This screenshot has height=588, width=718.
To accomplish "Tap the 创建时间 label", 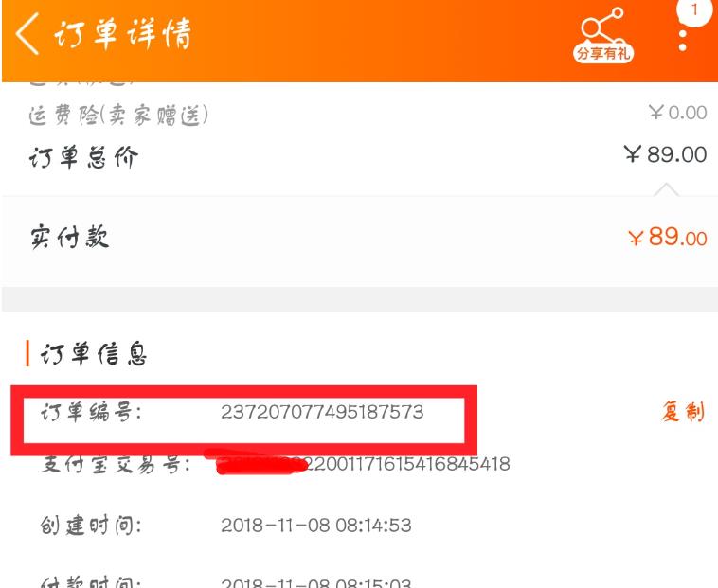I will point(91,526).
